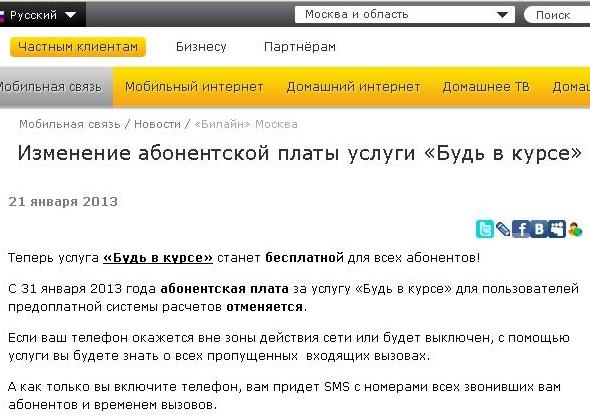Click the person-with-globe share icon

click(575, 229)
